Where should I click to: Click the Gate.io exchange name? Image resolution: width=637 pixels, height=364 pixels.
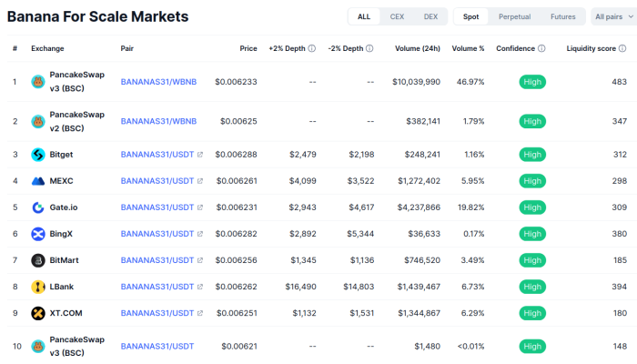click(x=64, y=207)
